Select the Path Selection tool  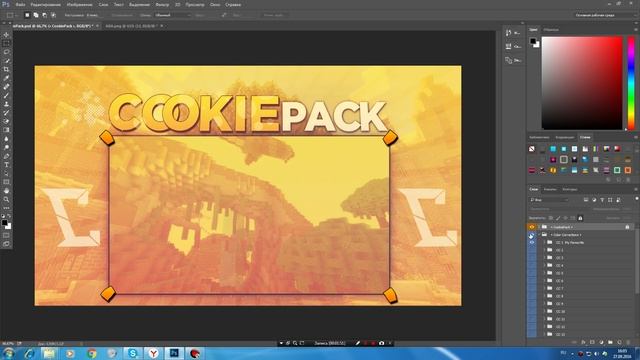pos(6,173)
